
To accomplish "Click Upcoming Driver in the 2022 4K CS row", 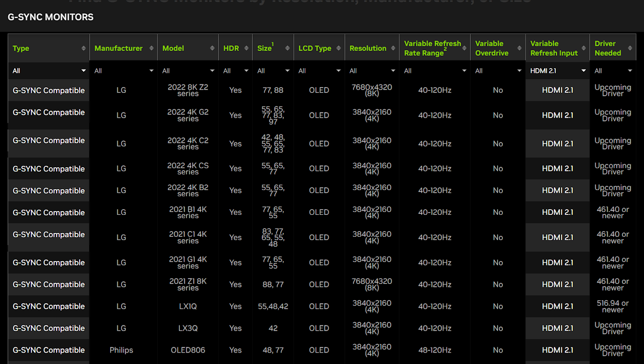I will click(x=613, y=169).
